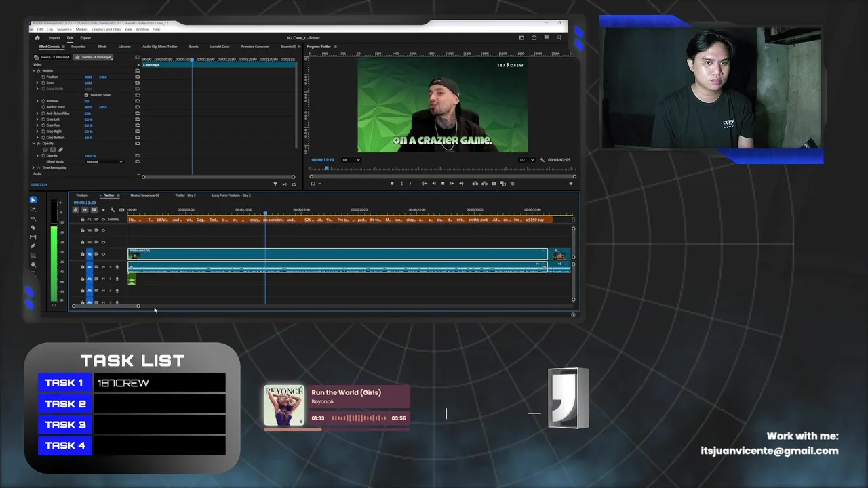Toggle animation stopwatch for Rotation
The width and height of the screenshot is (868, 488).
coord(43,101)
